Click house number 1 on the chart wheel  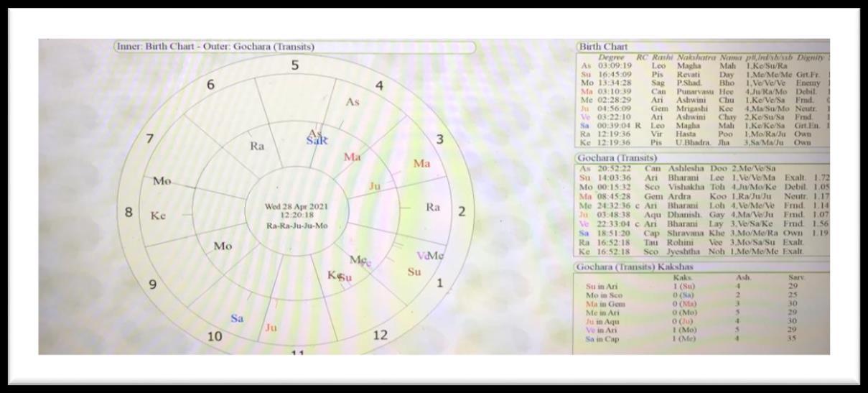coord(440,283)
